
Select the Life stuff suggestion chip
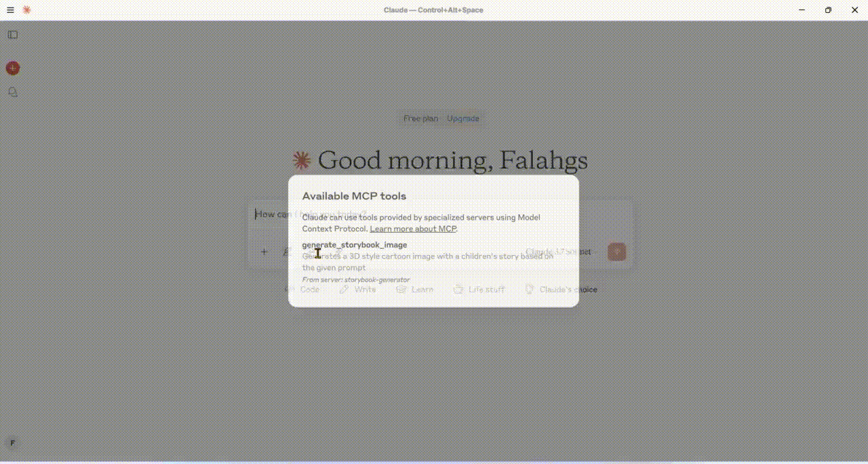(x=479, y=289)
